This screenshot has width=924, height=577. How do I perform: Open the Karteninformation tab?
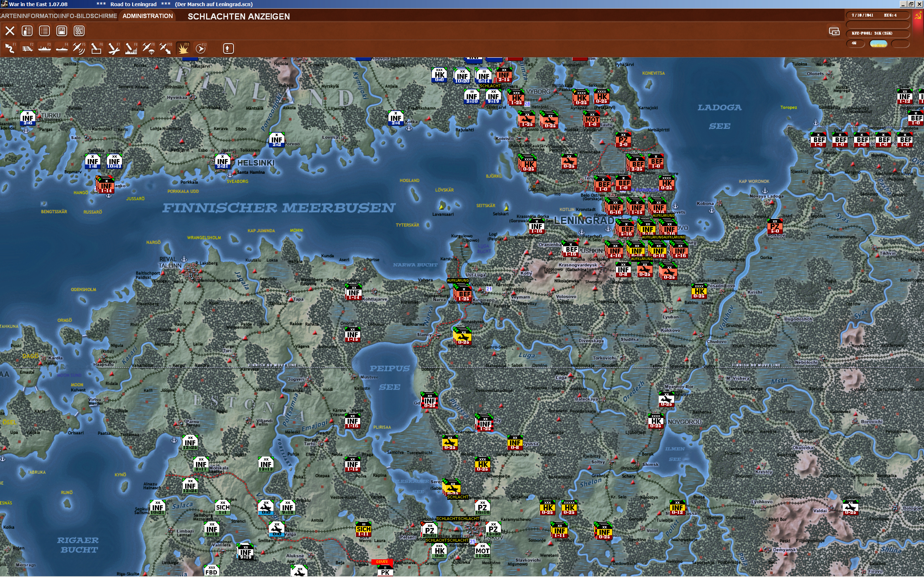pyautogui.click(x=29, y=16)
